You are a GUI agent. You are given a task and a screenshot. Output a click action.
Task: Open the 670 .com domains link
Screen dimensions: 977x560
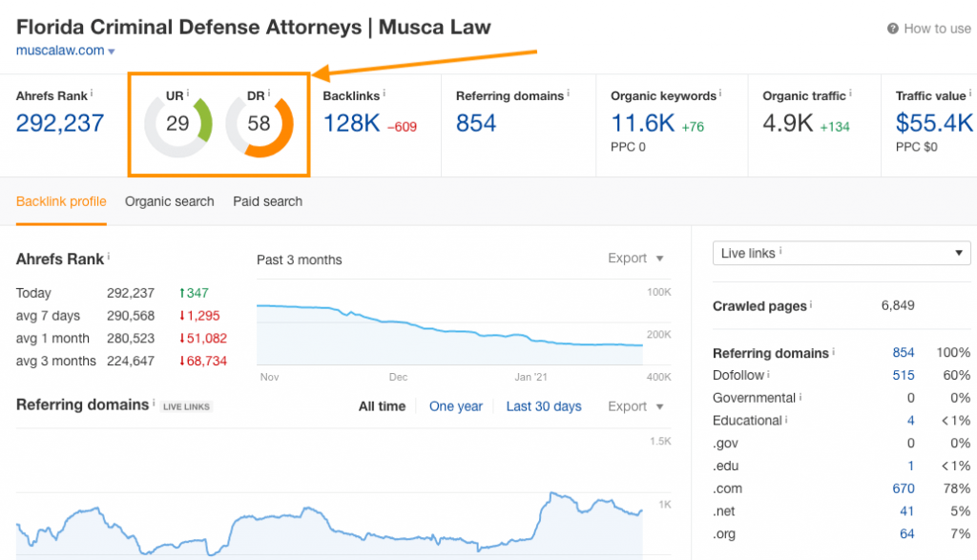[x=904, y=488]
